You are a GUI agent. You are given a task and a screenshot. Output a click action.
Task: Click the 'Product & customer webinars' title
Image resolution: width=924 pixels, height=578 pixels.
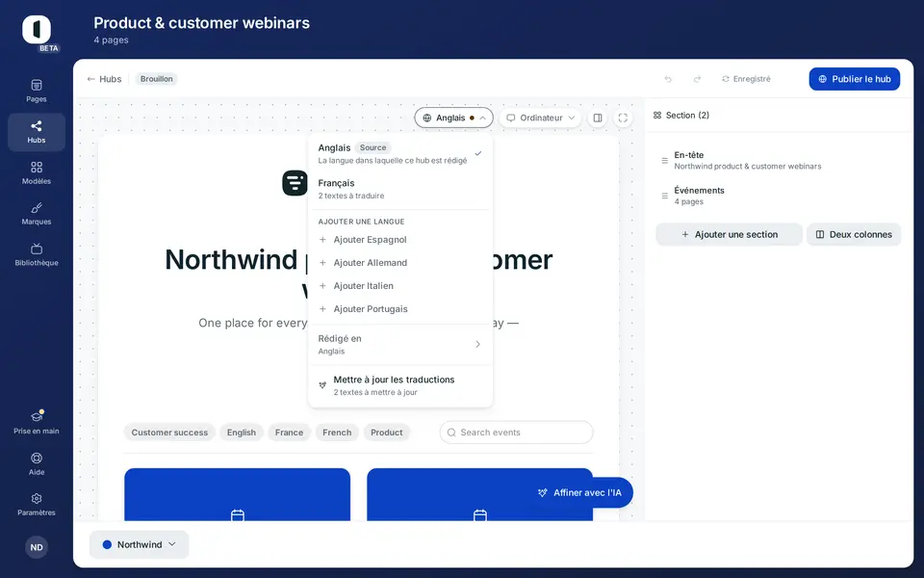[x=201, y=23]
